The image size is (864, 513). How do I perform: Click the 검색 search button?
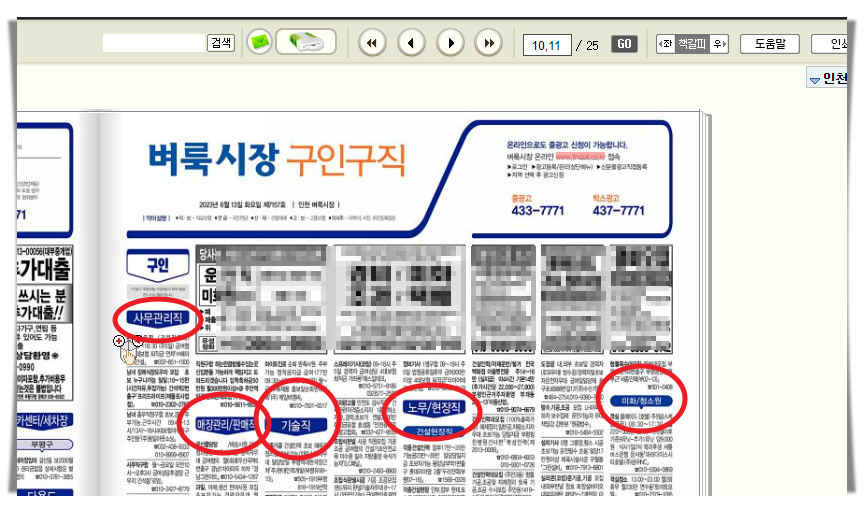221,43
